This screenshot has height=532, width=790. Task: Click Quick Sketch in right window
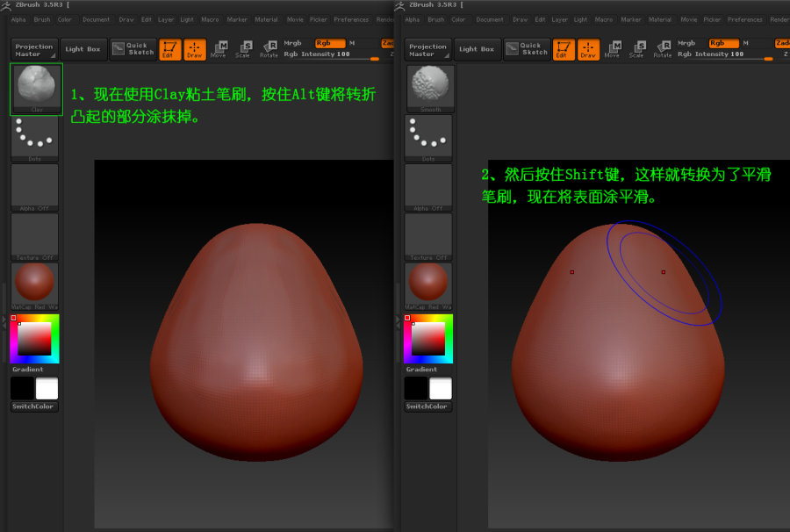tap(527, 49)
